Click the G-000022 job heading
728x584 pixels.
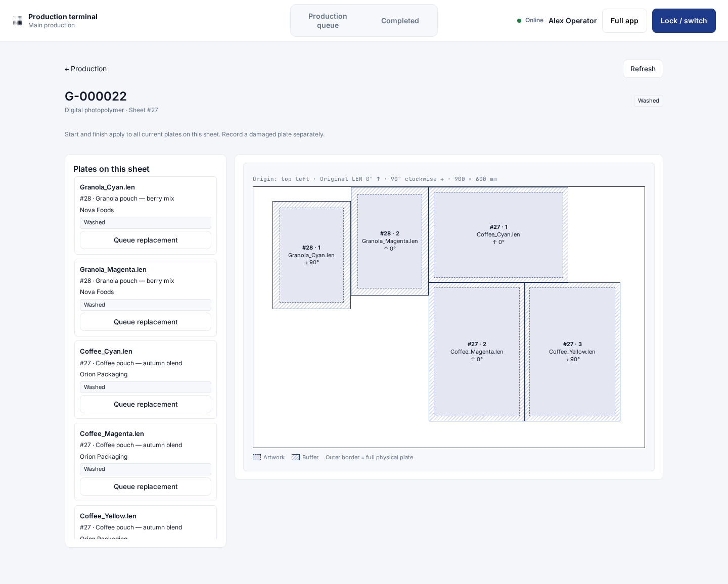96,96
